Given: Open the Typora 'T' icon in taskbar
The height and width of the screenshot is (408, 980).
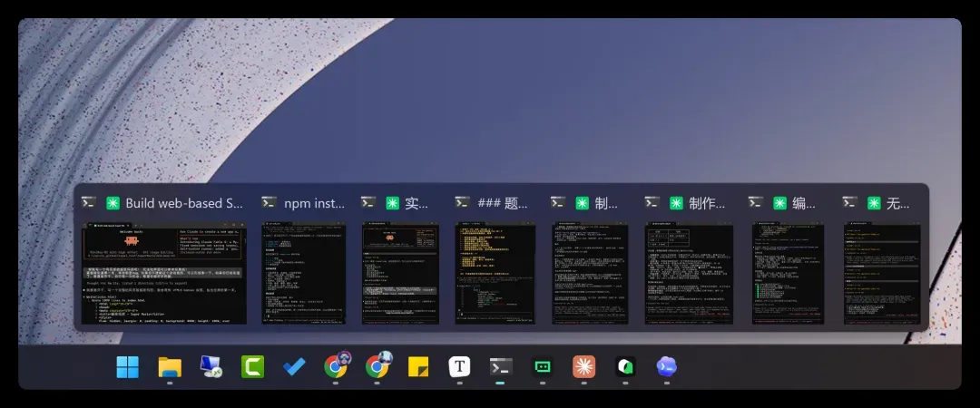Looking at the screenshot, I should [x=459, y=367].
